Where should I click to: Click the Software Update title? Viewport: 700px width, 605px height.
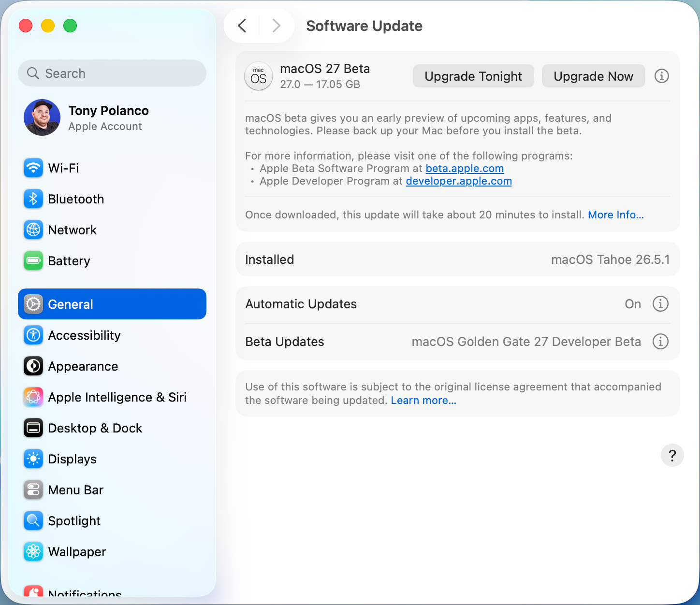coord(364,26)
